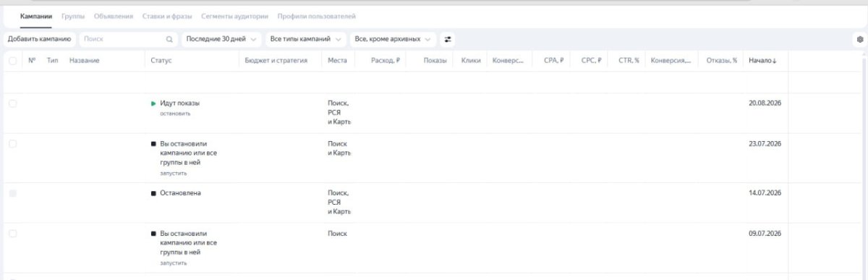Click the Идут показы status text
Image resolution: width=868 pixels, height=280 pixels.
(179, 103)
